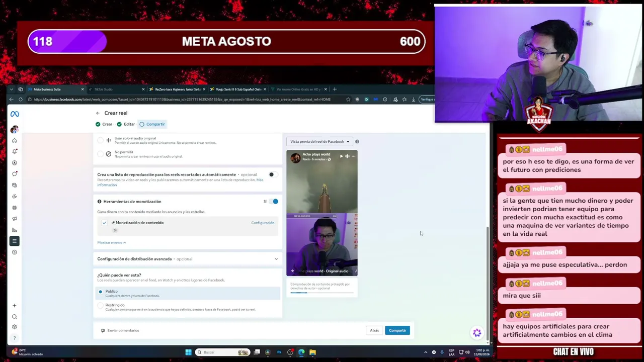Mute the reel preview audio
The width and height of the screenshot is (644, 362).
[347, 156]
